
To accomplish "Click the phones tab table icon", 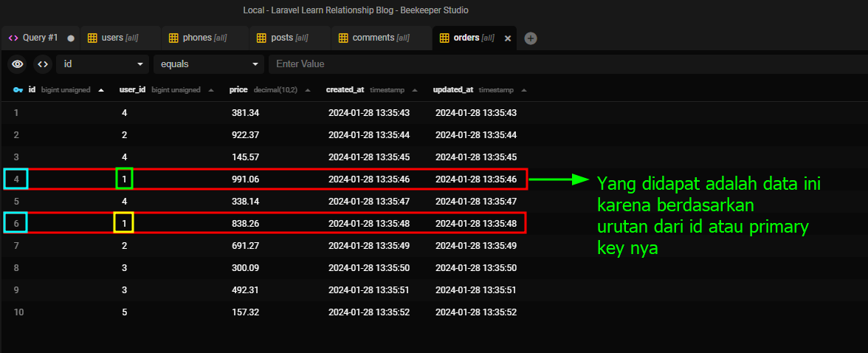I will 173,38.
